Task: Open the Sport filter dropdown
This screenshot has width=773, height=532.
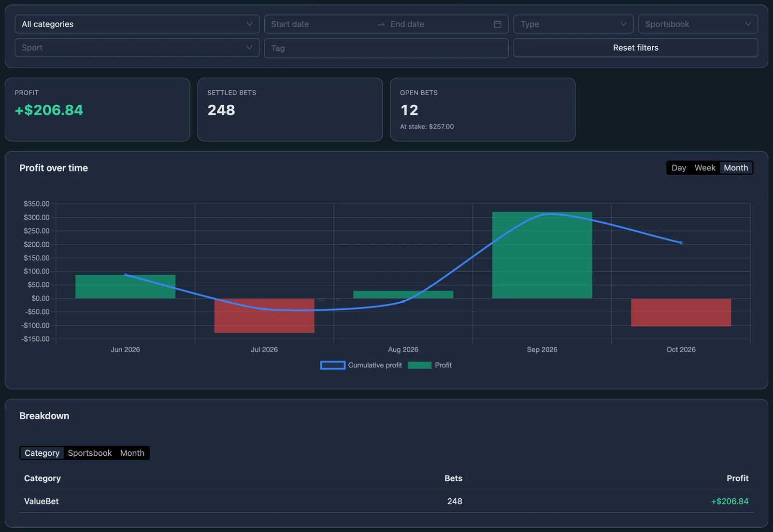Action: [137, 48]
